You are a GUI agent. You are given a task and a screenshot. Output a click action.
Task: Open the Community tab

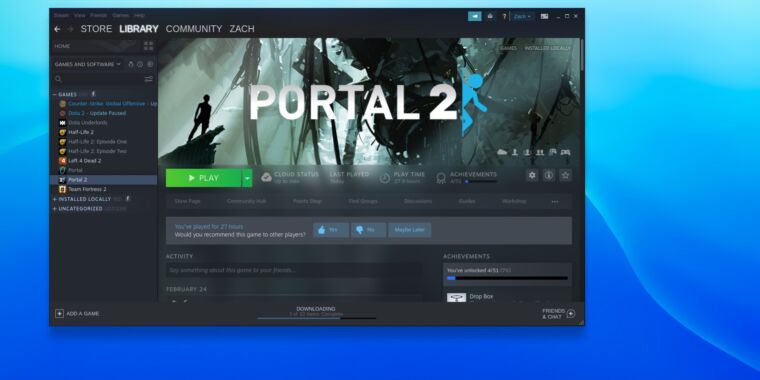pyautogui.click(x=194, y=29)
